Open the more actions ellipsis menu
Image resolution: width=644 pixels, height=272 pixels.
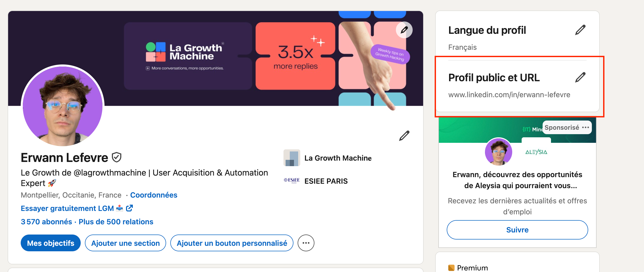point(306,243)
